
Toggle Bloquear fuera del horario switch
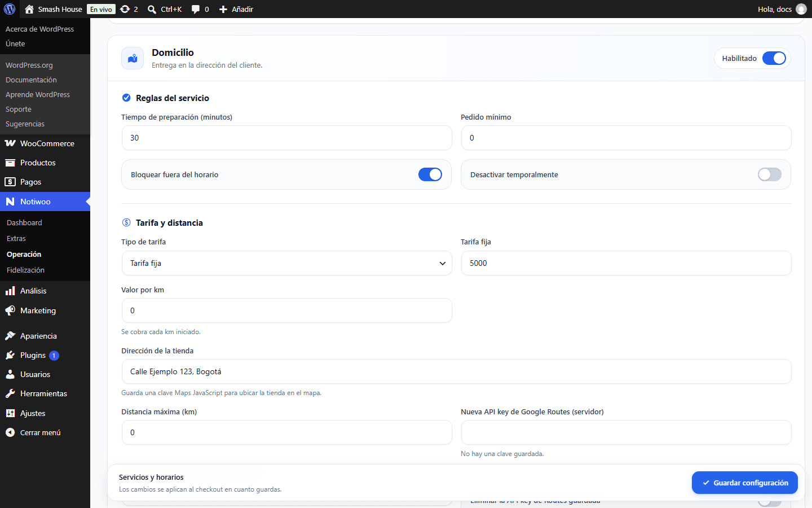click(x=430, y=174)
